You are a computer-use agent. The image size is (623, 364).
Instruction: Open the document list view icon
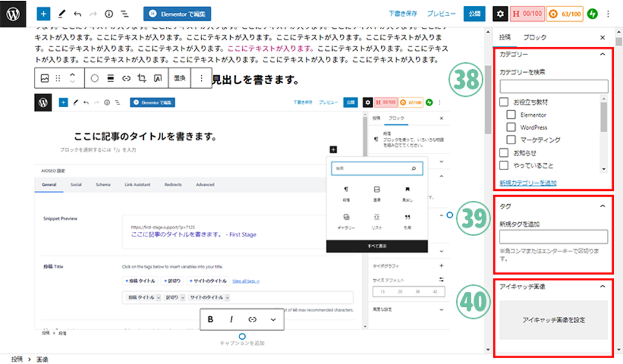(x=125, y=13)
